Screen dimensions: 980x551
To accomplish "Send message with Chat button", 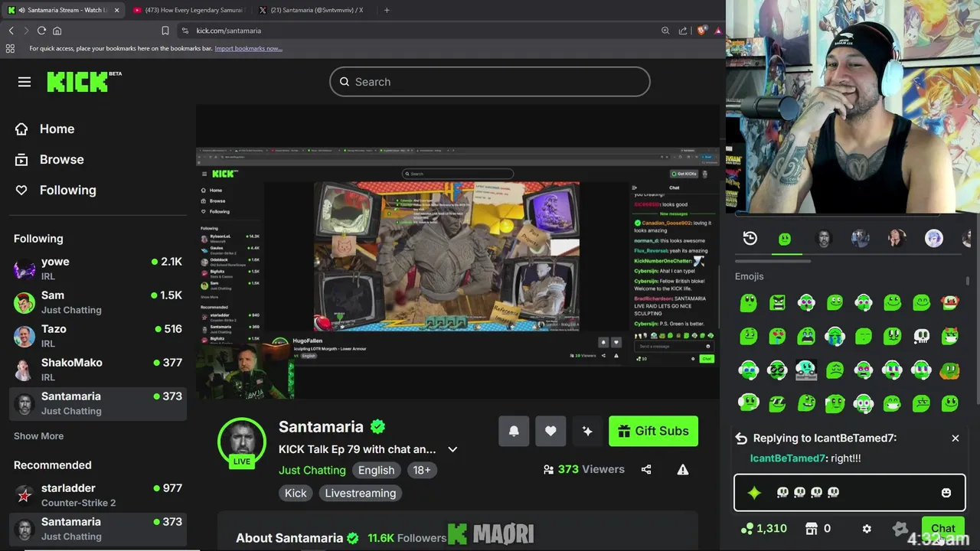I will point(943,529).
